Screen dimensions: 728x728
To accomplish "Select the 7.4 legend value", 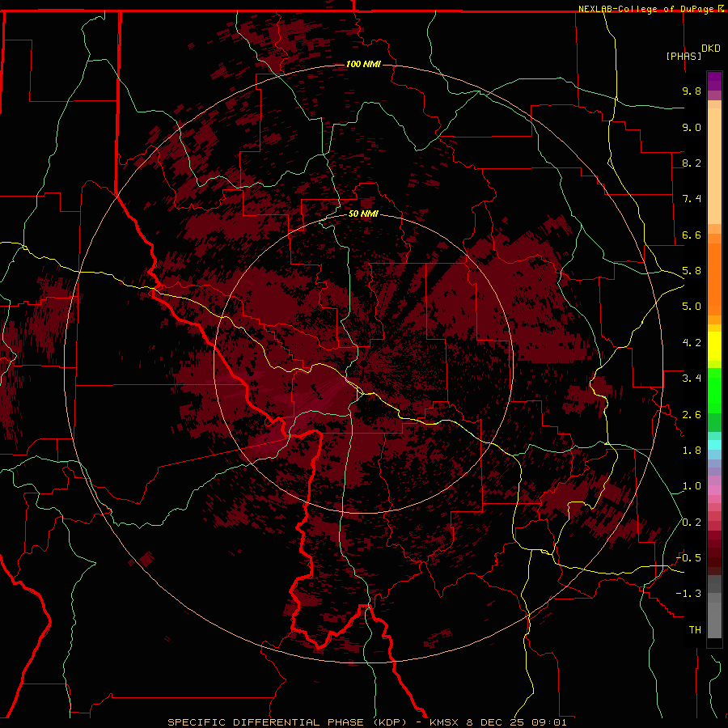I will 692,199.
